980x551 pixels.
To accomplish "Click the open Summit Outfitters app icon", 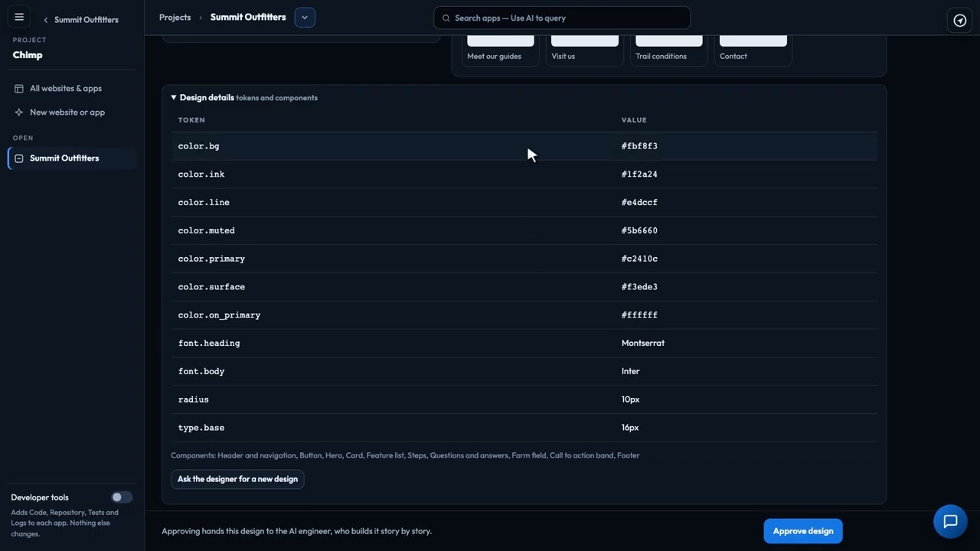I will 19,158.
